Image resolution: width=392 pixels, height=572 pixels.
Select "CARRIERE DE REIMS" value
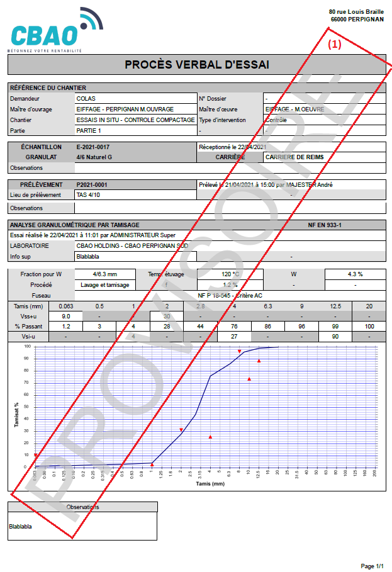[x=294, y=157]
